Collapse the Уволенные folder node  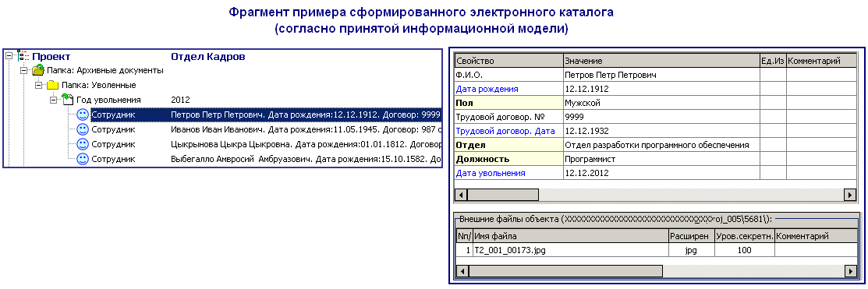coord(38,86)
